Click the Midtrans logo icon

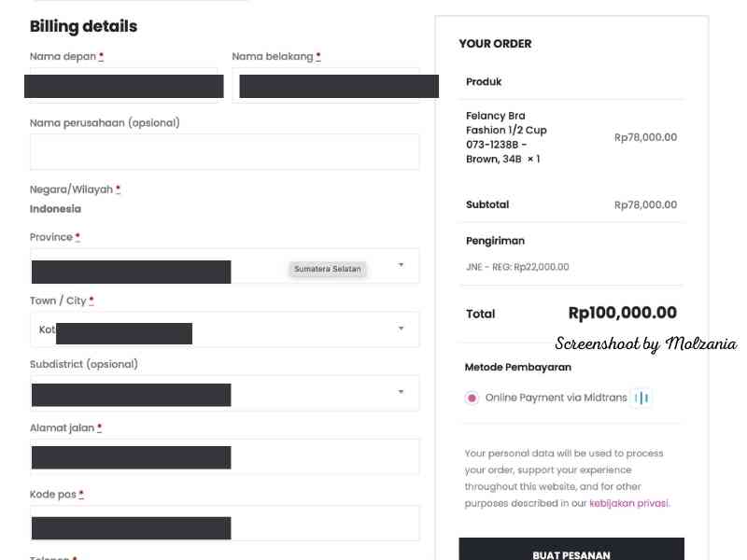pos(641,398)
